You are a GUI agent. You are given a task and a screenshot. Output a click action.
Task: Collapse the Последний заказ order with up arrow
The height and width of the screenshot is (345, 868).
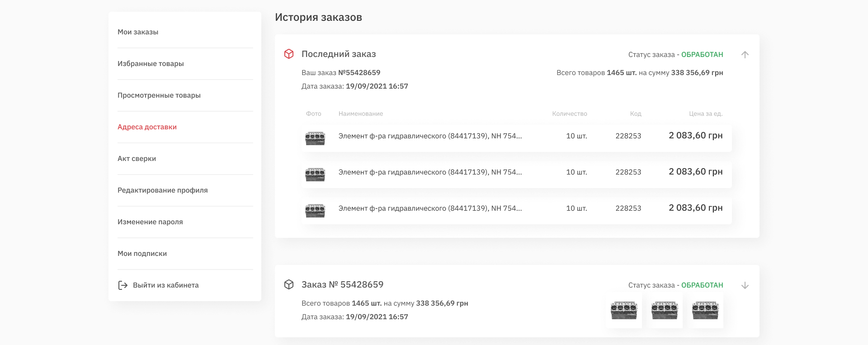click(x=745, y=55)
